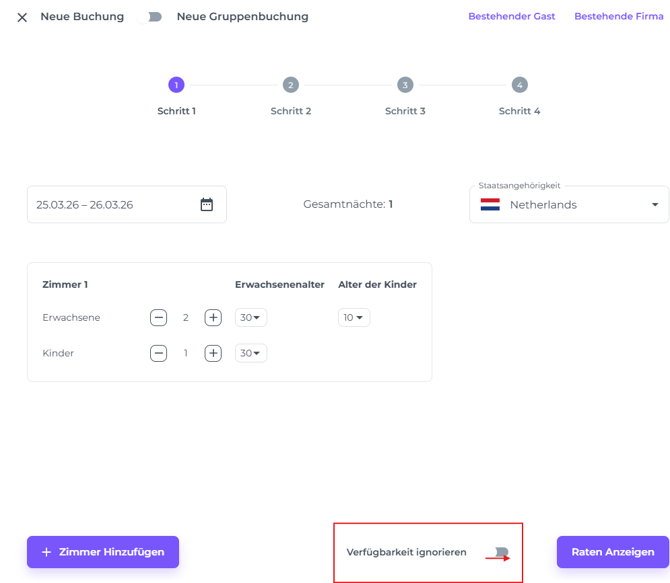Go to Schritt 2 step
Viewport: 670px width, 583px height.
pyautogui.click(x=290, y=86)
